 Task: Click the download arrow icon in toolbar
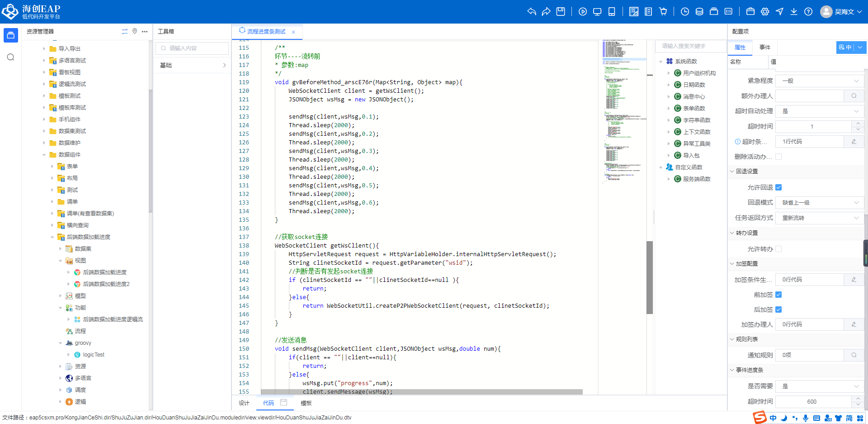[x=794, y=12]
